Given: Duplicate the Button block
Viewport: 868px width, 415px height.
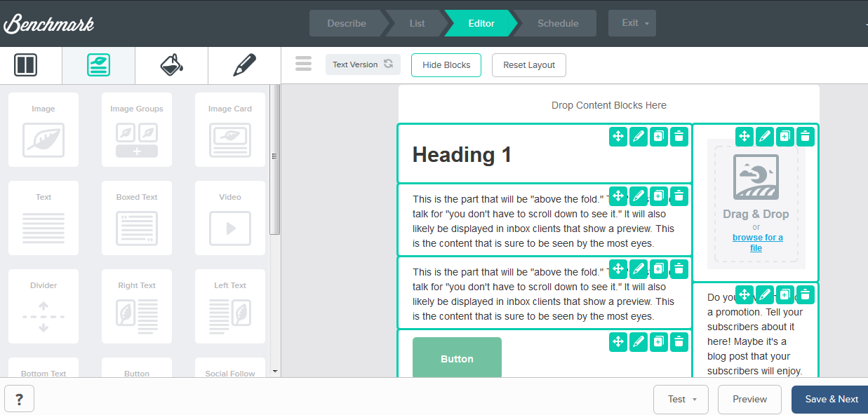Looking at the screenshot, I should coord(658,341).
